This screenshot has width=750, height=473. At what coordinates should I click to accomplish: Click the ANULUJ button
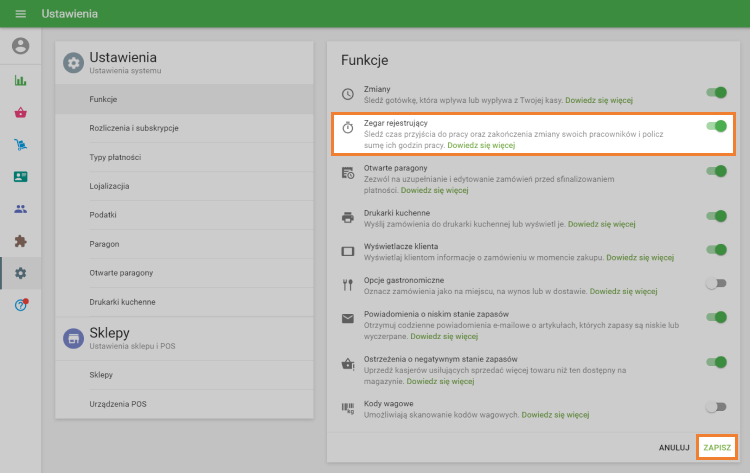675,447
